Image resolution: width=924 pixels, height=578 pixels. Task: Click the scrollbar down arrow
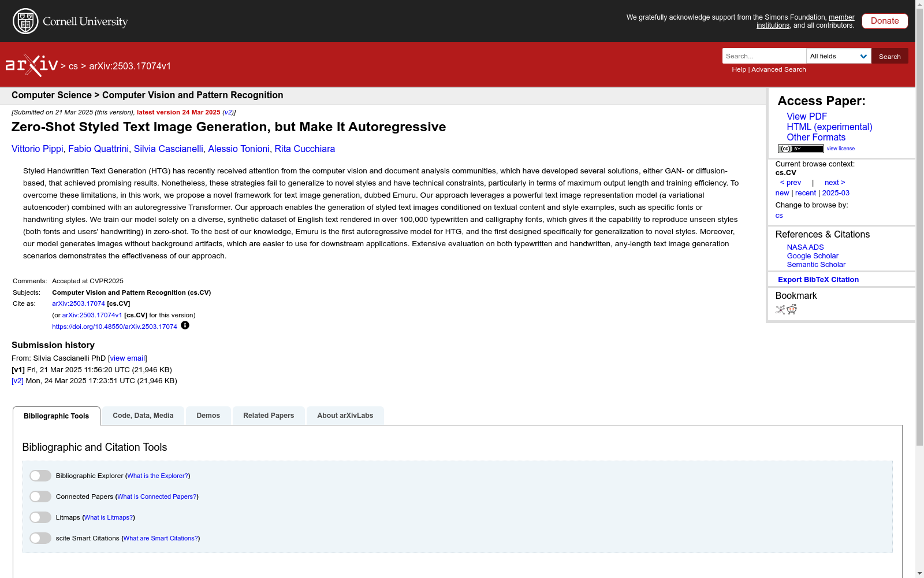919,573
